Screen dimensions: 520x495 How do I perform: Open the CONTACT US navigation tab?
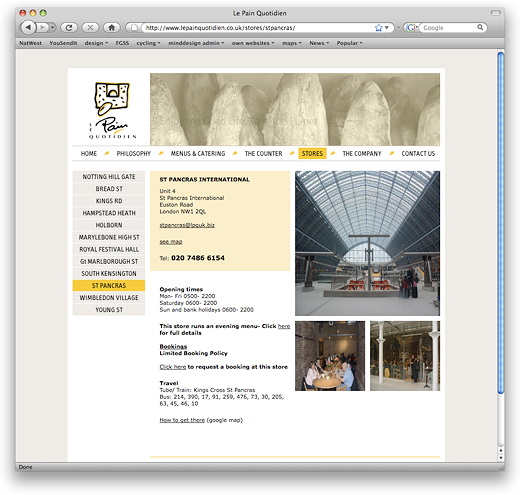(x=418, y=154)
